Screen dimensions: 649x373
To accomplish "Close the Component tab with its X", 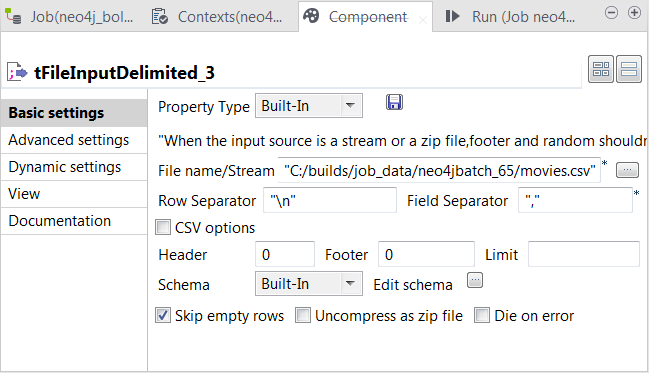I will [x=423, y=19].
